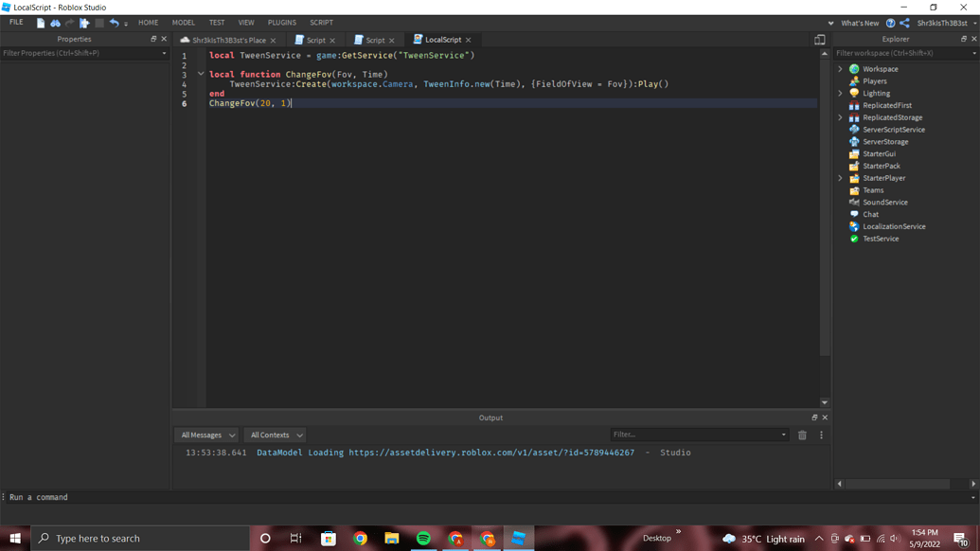
Task: Click the Insert Object toolbar icon
Action: click(x=84, y=23)
